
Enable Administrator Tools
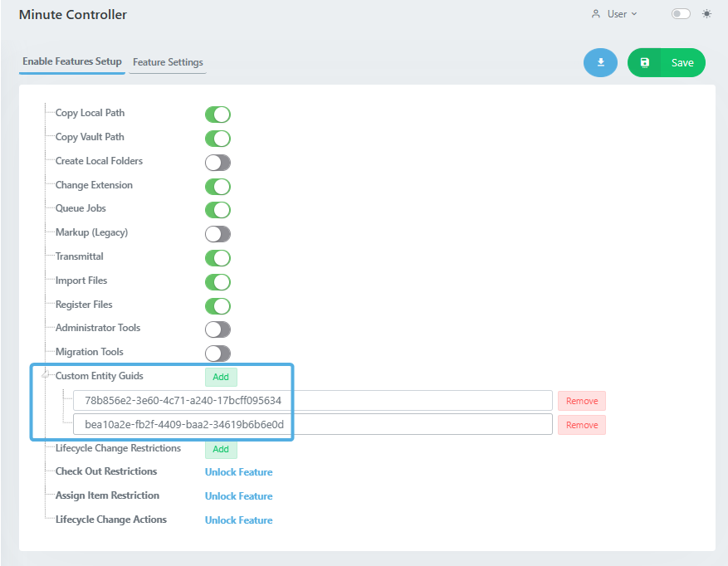pos(217,329)
